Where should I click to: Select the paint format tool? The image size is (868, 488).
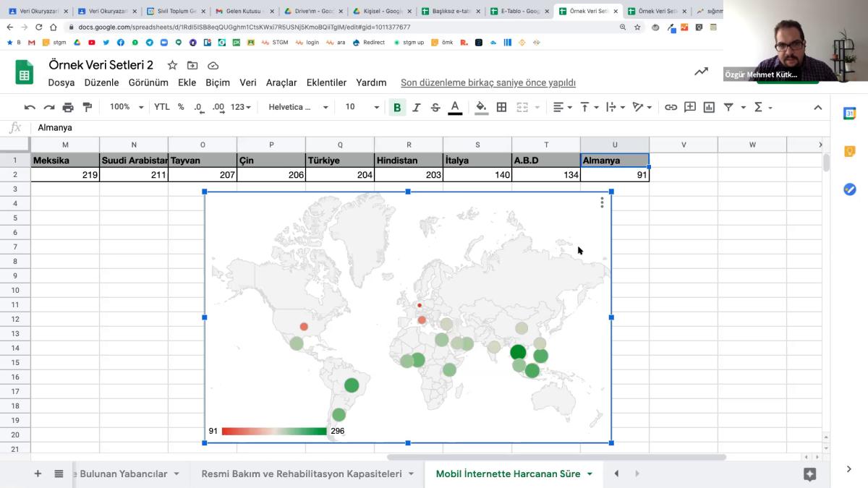88,107
